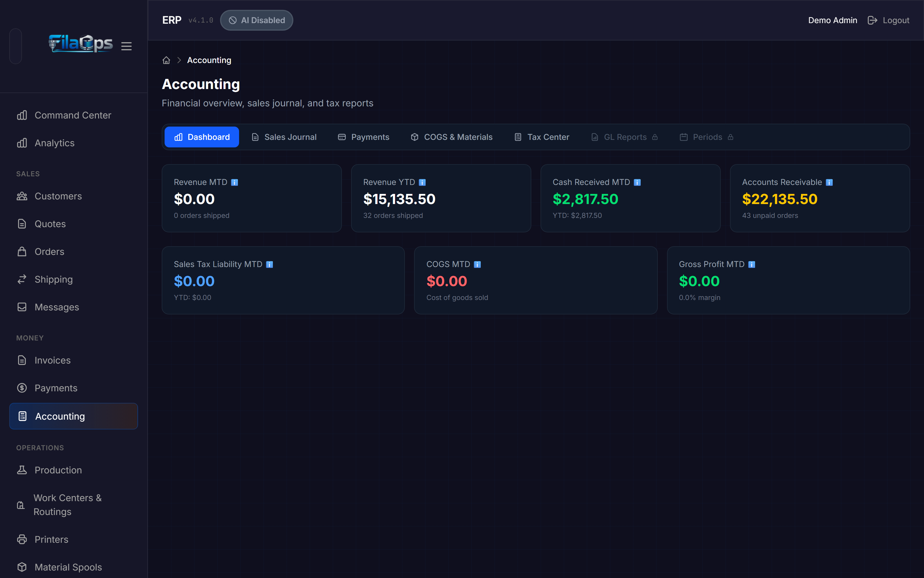The height and width of the screenshot is (578, 924).
Task: Click the Printers icon in the sidebar
Action: [x=22, y=539]
